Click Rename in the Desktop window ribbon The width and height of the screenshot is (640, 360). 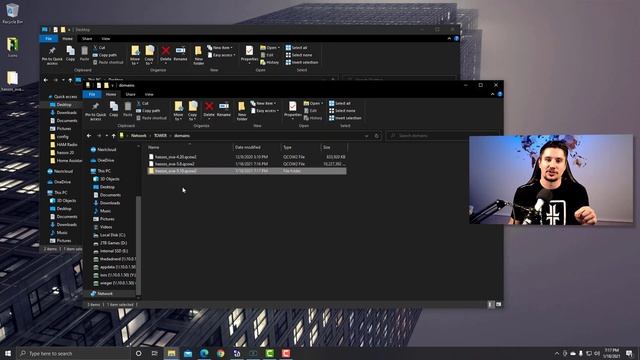pyautogui.click(x=180, y=53)
